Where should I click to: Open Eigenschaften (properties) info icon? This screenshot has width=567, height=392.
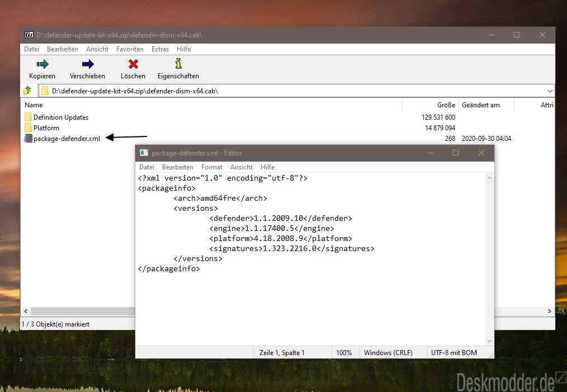click(178, 64)
